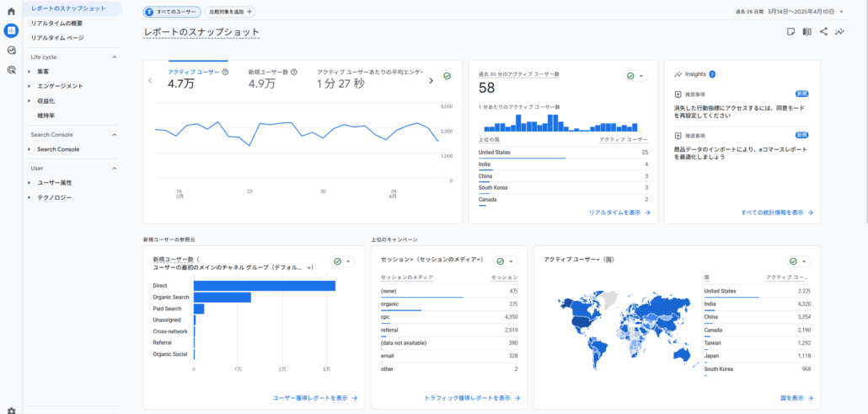Open data quality dropdown on realtime card
The width and height of the screenshot is (868, 414).
click(635, 76)
